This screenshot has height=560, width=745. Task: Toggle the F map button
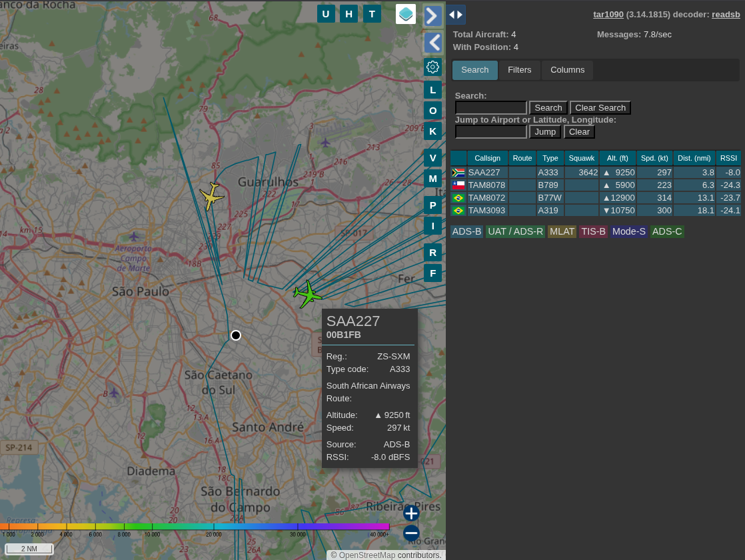(x=432, y=273)
